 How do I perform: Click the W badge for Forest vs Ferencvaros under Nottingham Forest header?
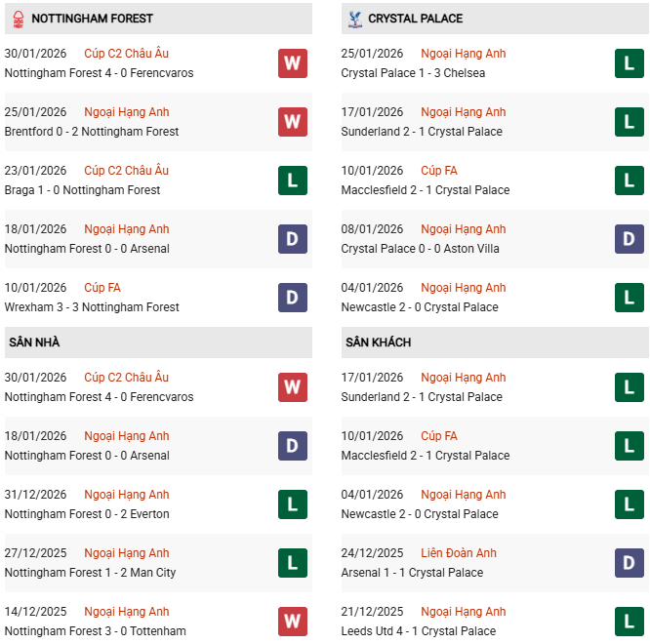click(x=293, y=63)
